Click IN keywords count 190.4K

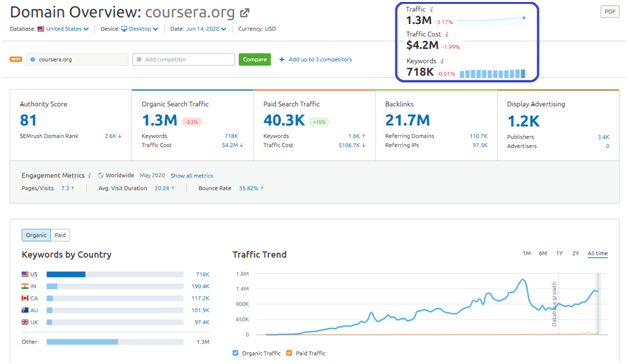click(x=200, y=286)
